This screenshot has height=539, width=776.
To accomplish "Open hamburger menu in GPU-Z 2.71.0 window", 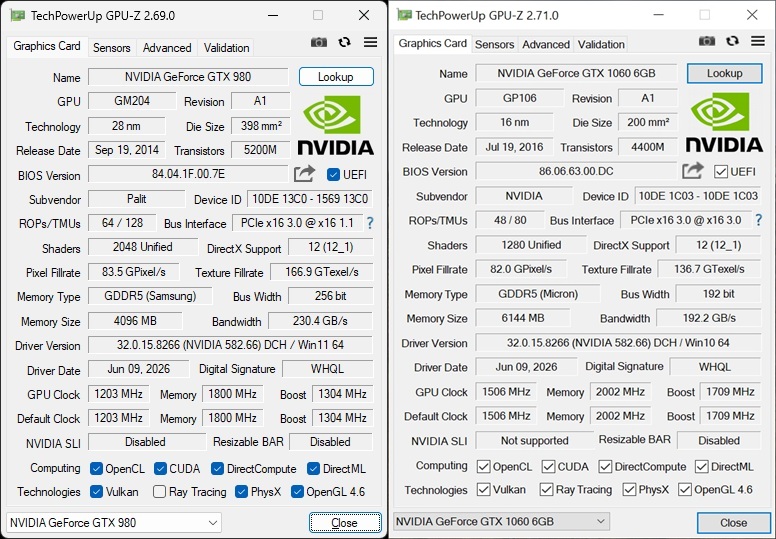I will [758, 41].
